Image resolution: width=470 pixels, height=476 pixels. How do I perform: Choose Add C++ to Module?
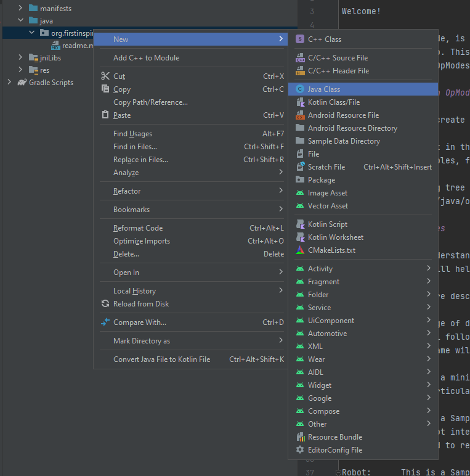(x=190, y=58)
